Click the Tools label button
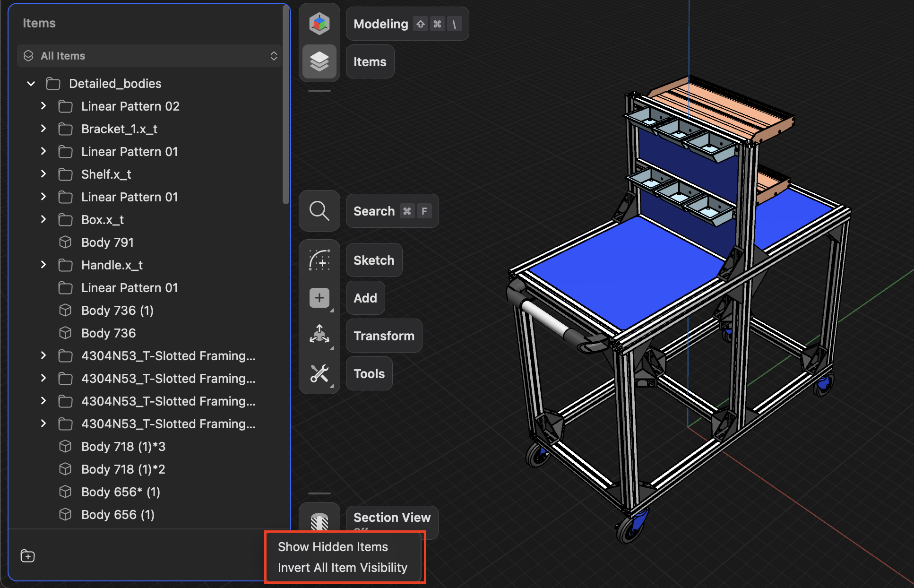Screen dimensions: 914x588 click(x=369, y=373)
